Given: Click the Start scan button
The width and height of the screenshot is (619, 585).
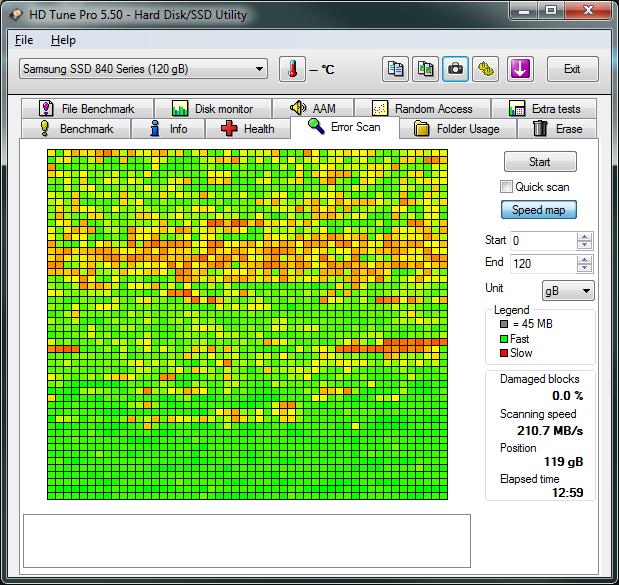Looking at the screenshot, I should tap(540, 162).
